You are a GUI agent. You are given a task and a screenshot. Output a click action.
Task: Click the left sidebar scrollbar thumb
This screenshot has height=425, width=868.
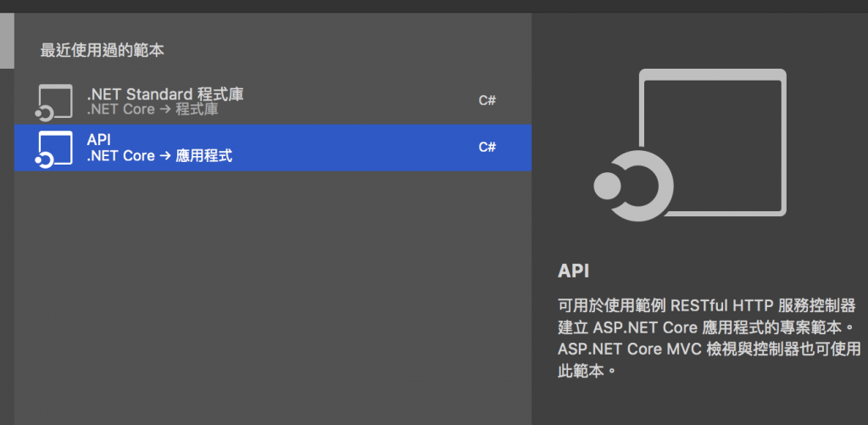7,40
